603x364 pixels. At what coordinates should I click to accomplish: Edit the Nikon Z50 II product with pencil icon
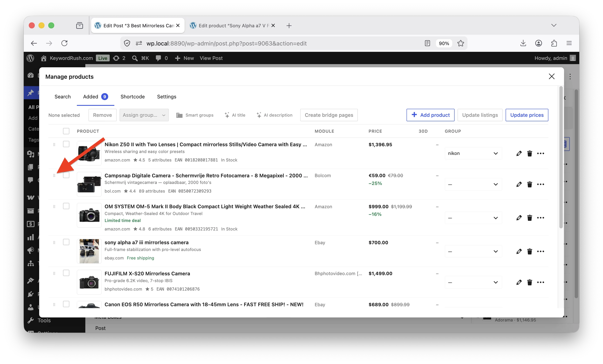(x=519, y=153)
